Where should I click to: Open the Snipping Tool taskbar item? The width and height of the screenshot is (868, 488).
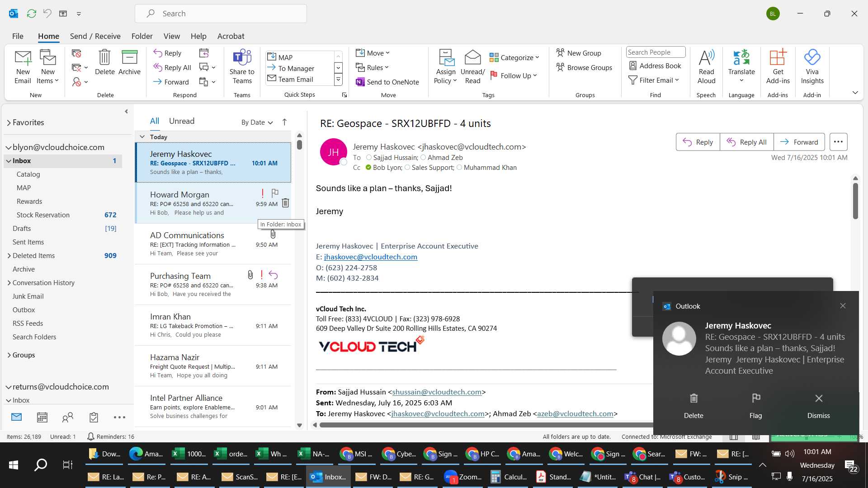[731, 477]
